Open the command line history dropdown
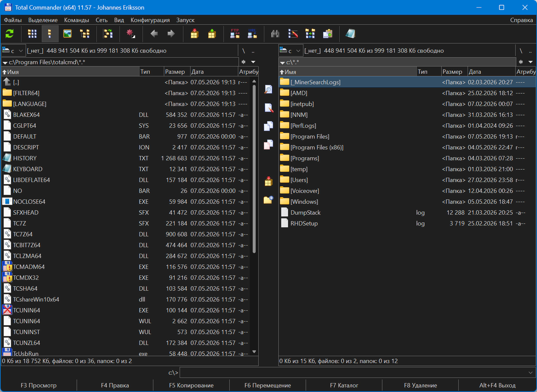 pos(530,373)
